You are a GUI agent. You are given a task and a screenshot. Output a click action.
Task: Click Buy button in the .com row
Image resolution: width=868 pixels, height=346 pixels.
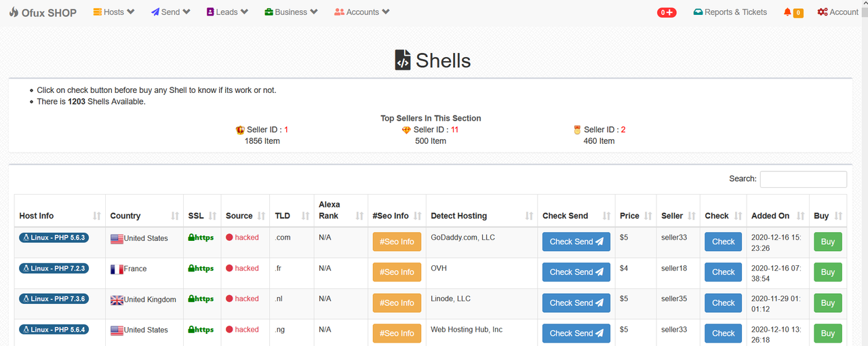828,242
